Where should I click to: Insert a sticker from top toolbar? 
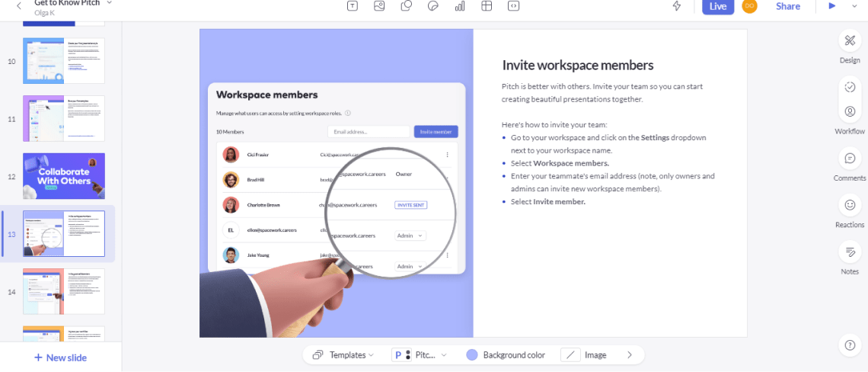point(433,6)
